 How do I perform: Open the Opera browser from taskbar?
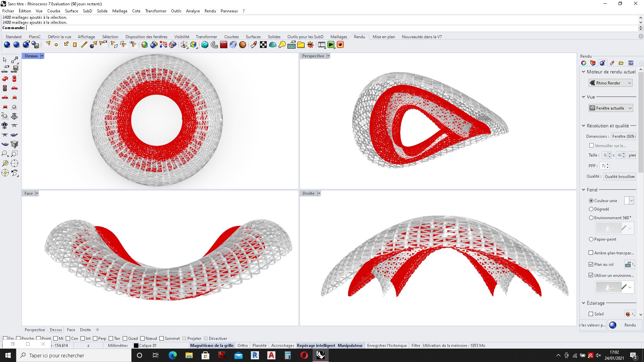coord(304,355)
